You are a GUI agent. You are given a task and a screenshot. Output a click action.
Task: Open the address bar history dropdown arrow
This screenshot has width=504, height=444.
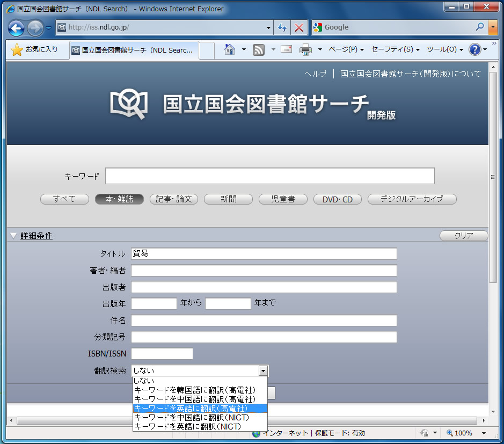click(268, 28)
